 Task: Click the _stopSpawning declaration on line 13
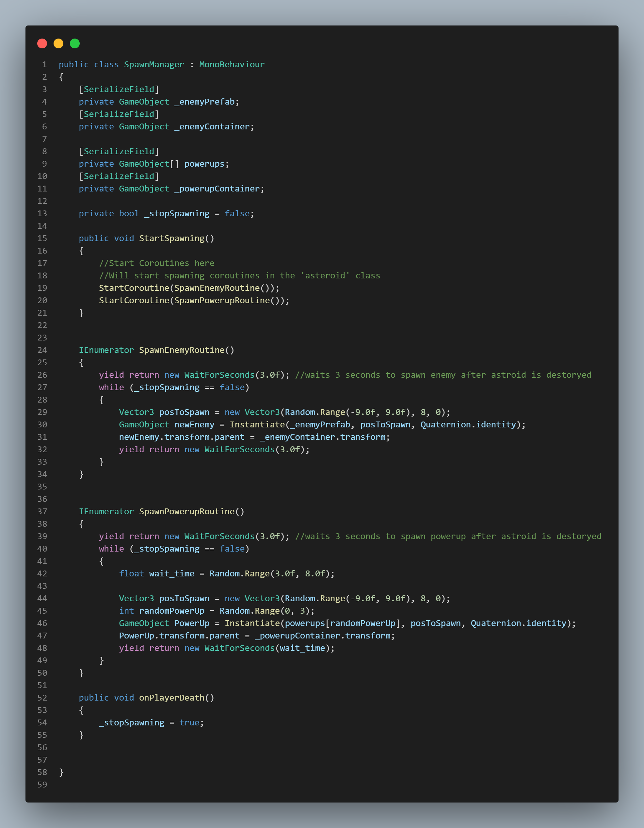[167, 214]
